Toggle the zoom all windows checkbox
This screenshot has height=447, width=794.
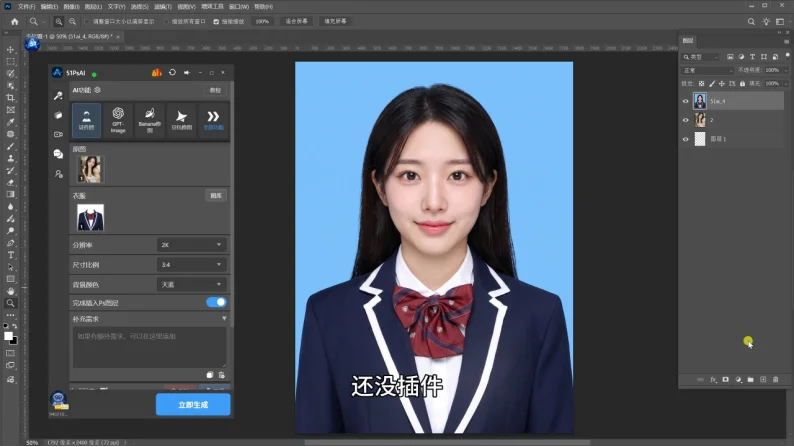(x=166, y=22)
